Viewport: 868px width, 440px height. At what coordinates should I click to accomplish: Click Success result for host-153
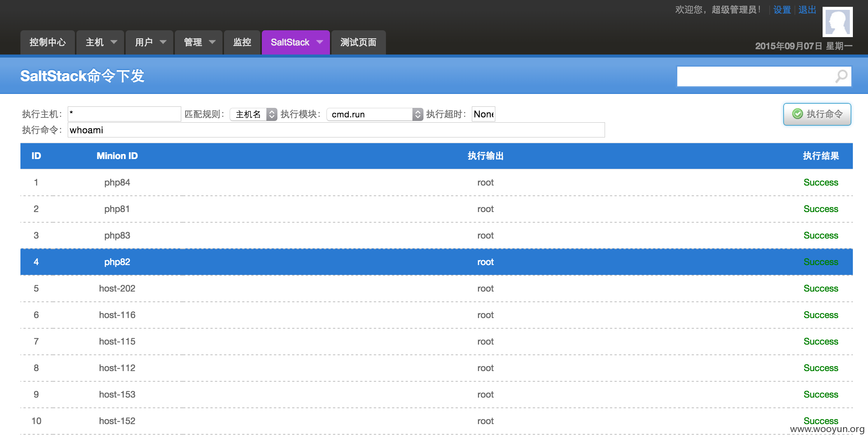(x=821, y=395)
